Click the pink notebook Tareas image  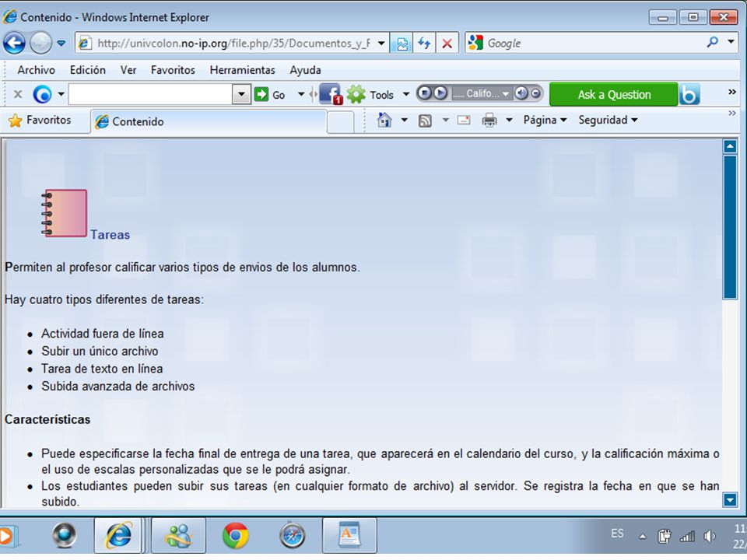(x=65, y=213)
